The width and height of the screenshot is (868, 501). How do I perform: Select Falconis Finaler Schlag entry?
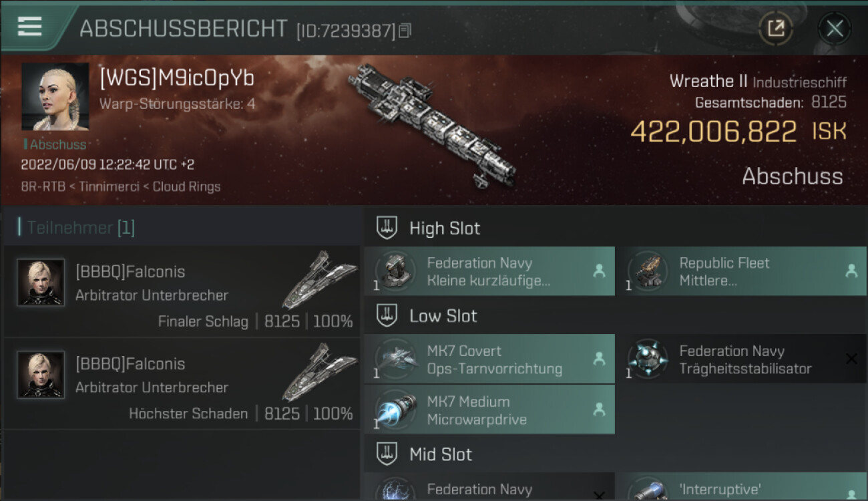click(182, 292)
